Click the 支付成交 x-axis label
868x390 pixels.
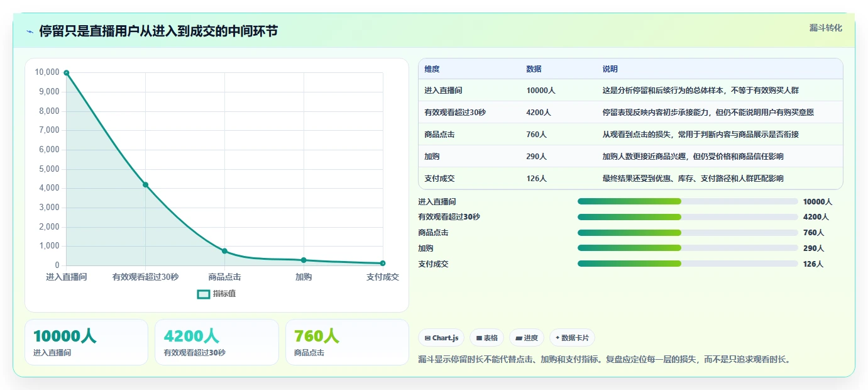pyautogui.click(x=383, y=277)
